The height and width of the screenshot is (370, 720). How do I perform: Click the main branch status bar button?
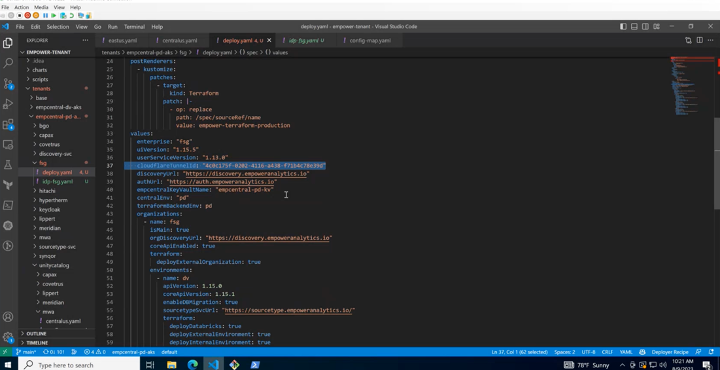point(26,352)
